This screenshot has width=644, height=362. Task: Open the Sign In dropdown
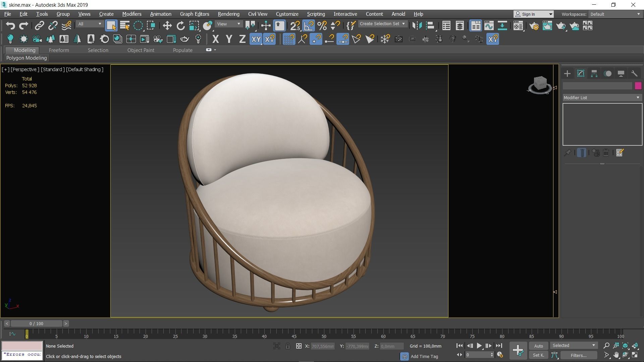(533, 14)
